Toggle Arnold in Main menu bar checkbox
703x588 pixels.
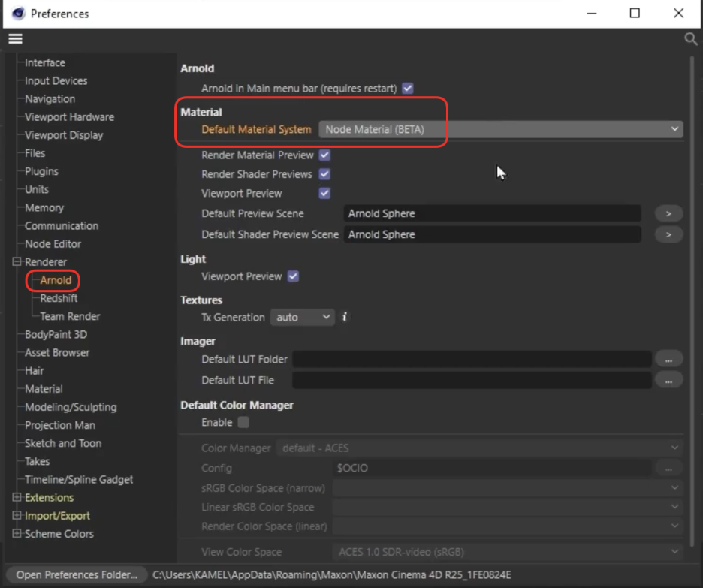coord(408,89)
